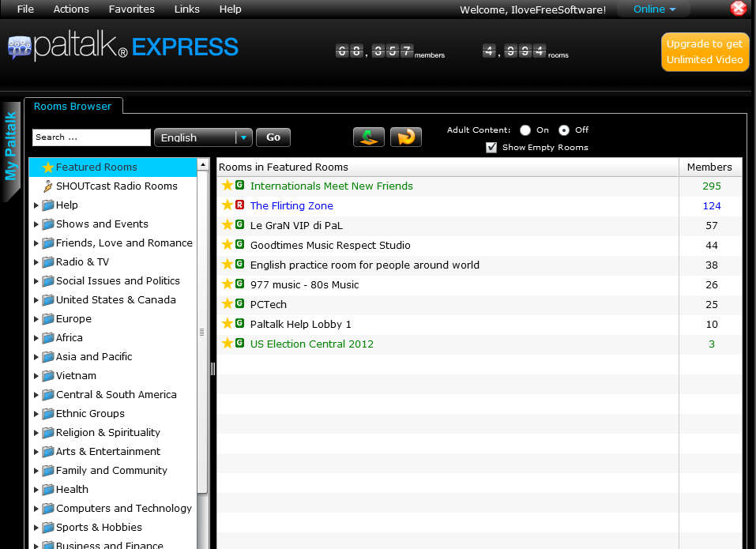The image size is (756, 549).
Task: Expand the United States & Canada category
Action: point(36,300)
